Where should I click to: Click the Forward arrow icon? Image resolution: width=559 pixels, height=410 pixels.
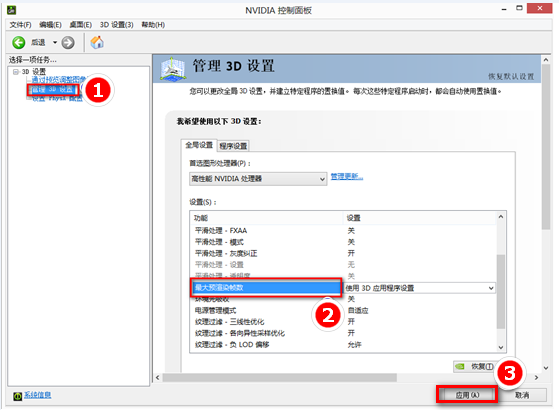click(68, 42)
